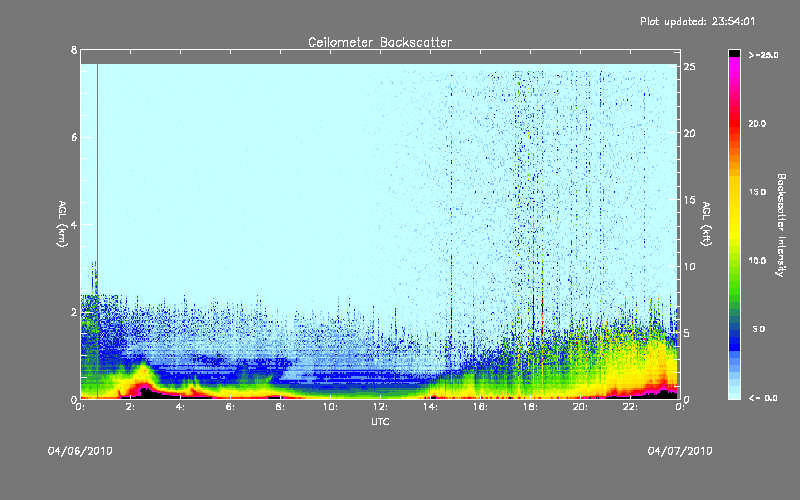Click the "12:" UTC time tick label
Screen dimensions: 800x500
click(380, 407)
